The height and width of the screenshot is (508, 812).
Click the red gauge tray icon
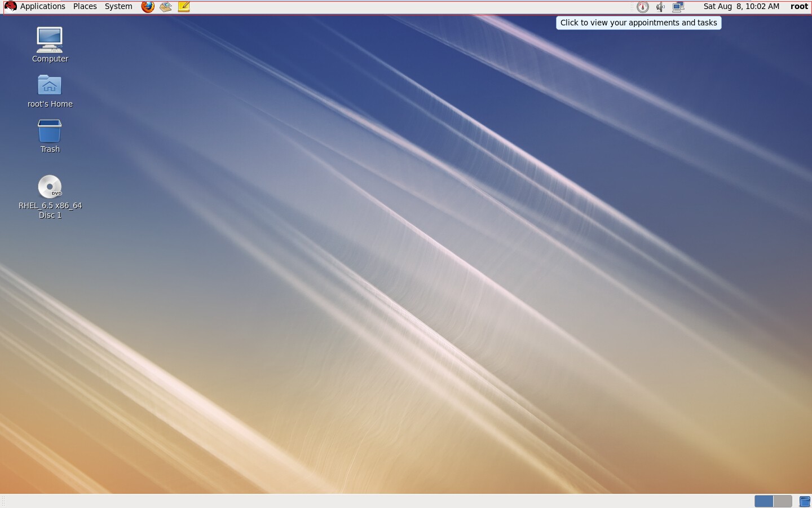tap(643, 7)
